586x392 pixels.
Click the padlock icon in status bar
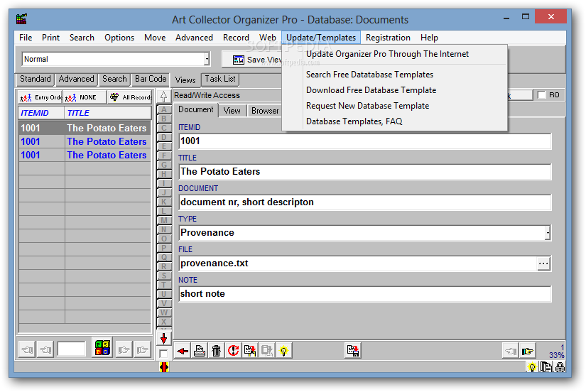(560, 367)
